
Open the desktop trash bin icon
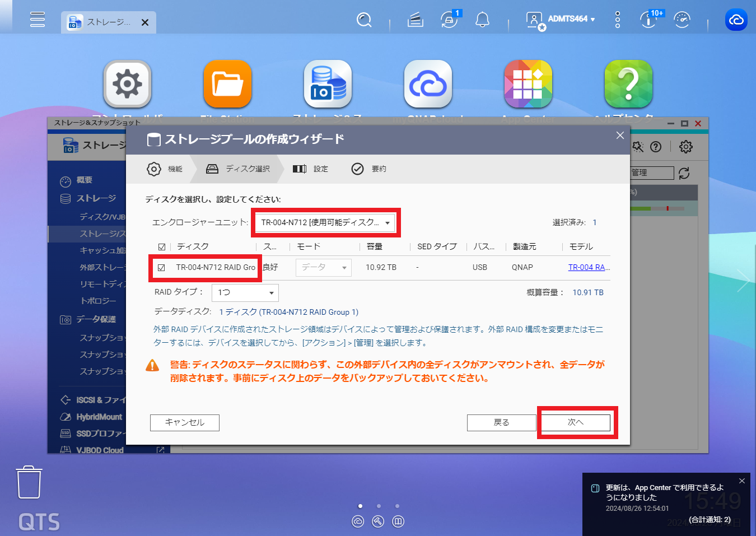[x=29, y=482]
